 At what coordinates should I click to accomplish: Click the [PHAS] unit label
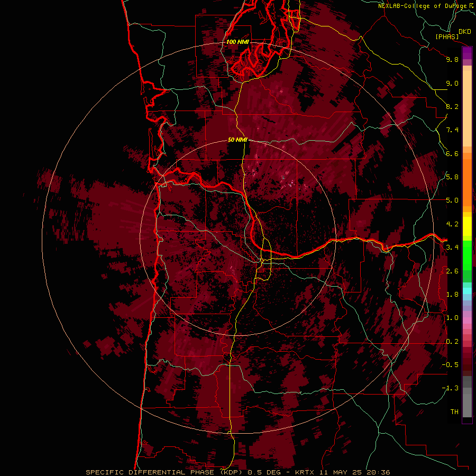point(447,37)
